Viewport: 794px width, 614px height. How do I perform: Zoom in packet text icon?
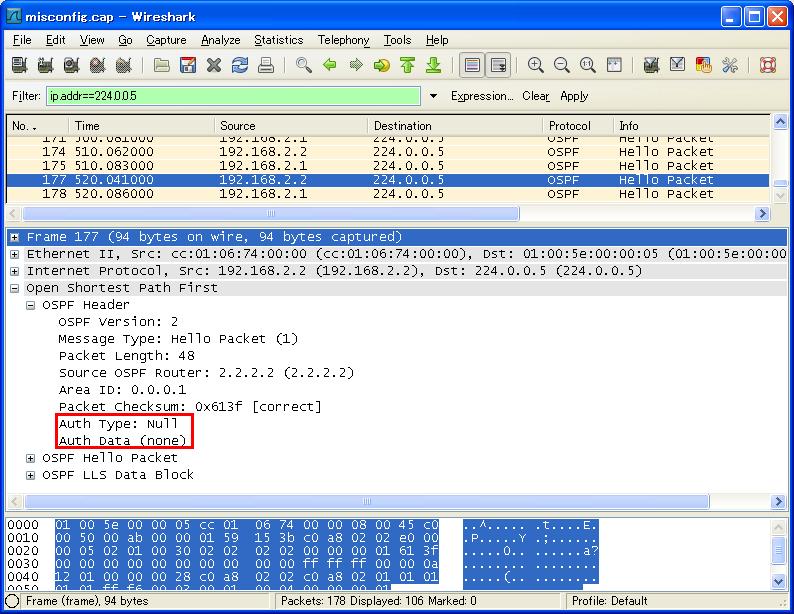point(536,65)
